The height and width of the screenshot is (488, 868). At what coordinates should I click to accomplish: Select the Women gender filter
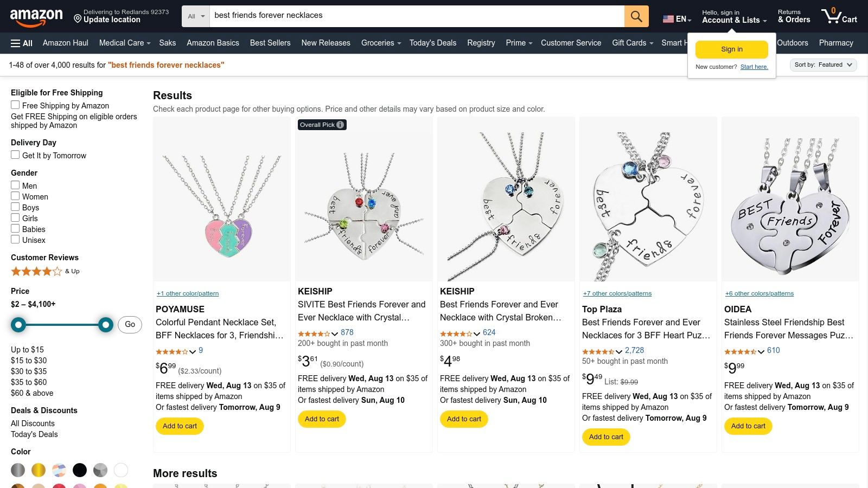pos(15,196)
